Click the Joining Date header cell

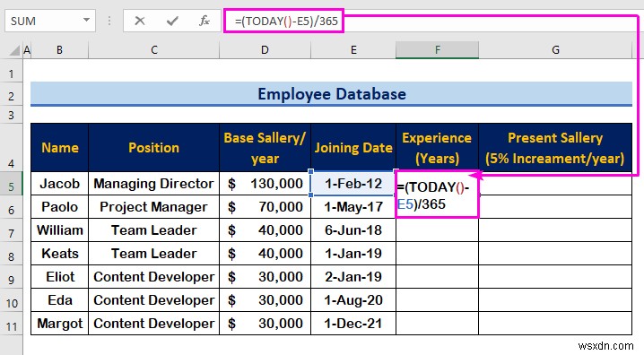[353, 147]
